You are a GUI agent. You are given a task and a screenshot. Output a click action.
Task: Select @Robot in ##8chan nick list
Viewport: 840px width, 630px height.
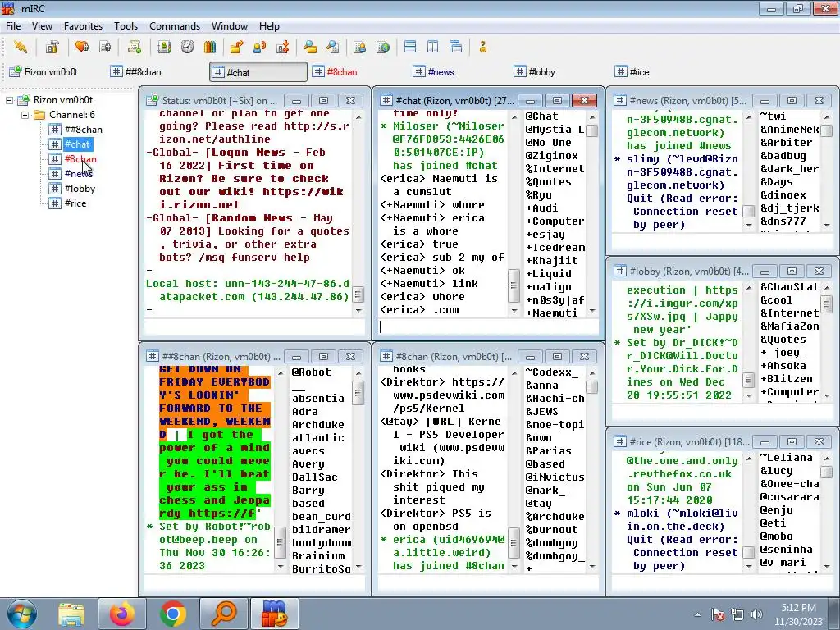(311, 372)
